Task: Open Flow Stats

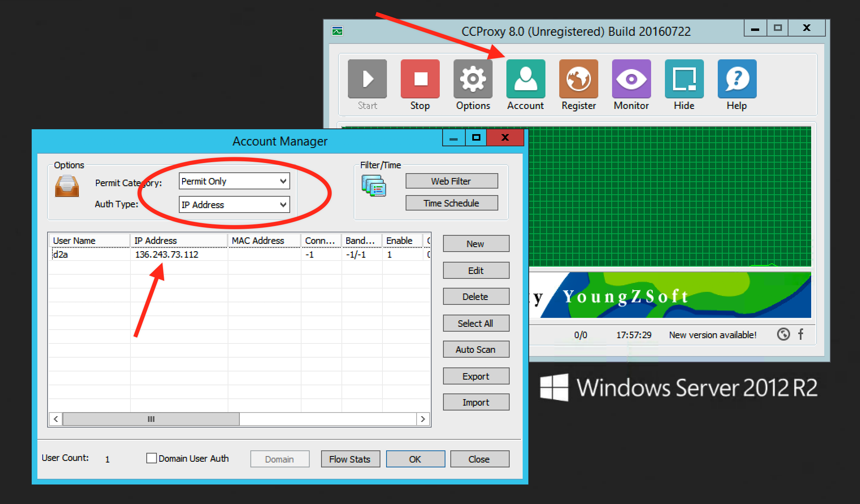Action: point(350,459)
